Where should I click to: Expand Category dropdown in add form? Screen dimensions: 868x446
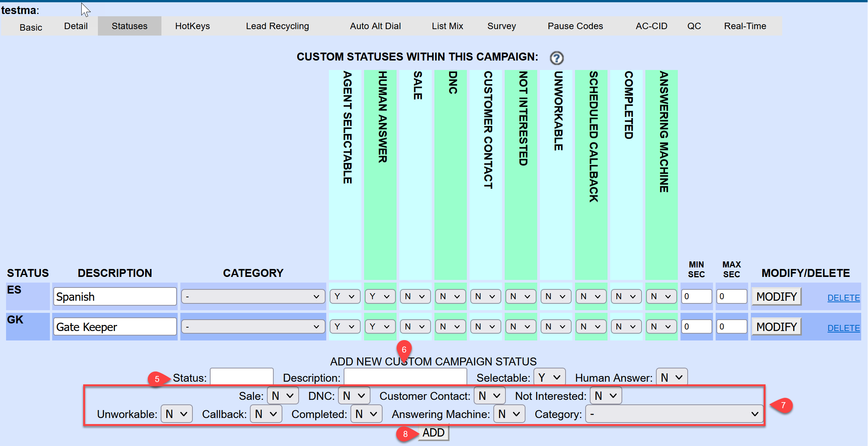(x=674, y=414)
